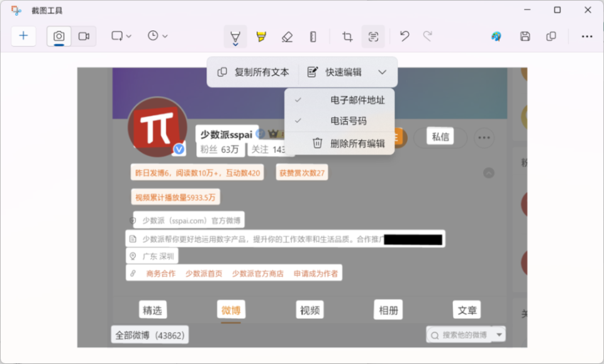Show the ruler tool
Screen dimensions: 604x364
click(x=313, y=36)
